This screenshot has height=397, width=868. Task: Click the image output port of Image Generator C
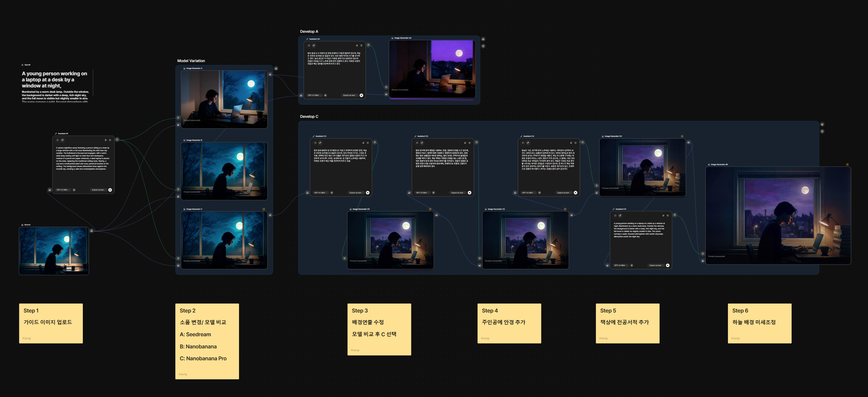coord(270,215)
